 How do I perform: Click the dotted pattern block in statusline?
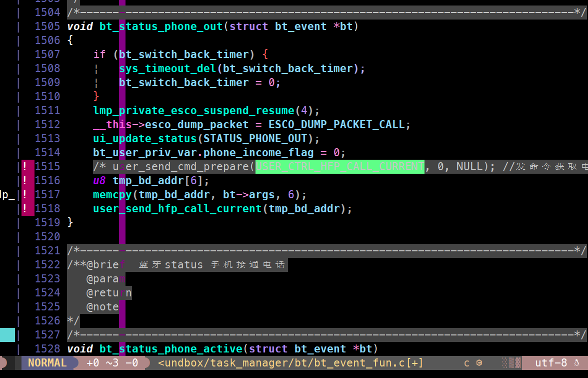511,363
